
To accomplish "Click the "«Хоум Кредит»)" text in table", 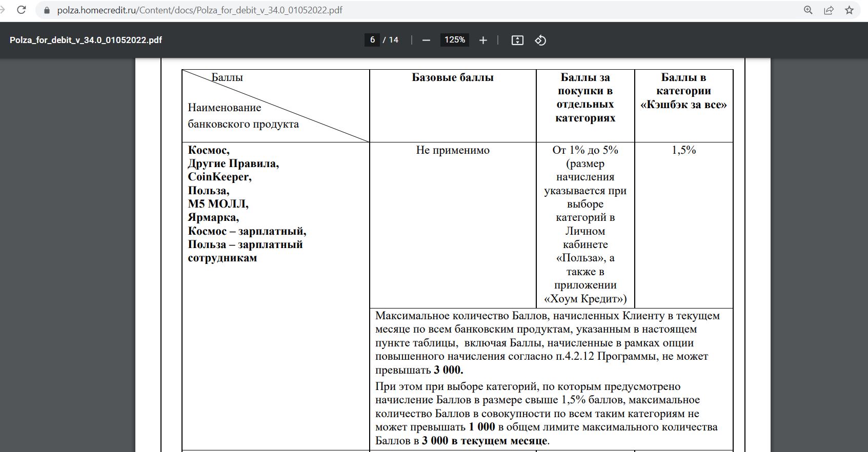I will 585,299.
